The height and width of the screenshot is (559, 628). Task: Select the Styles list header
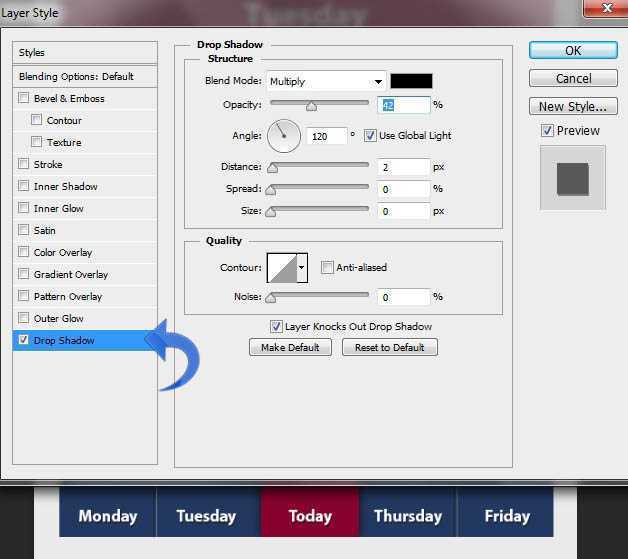click(85, 52)
